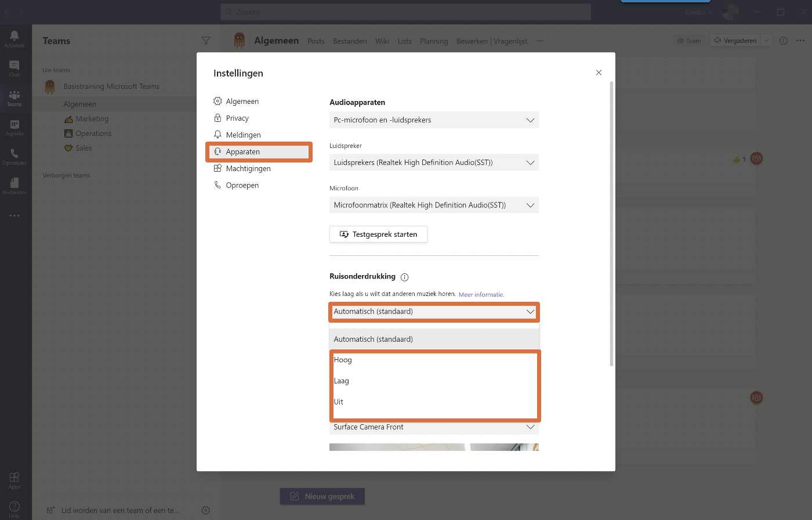This screenshot has height=520, width=812.
Task: Click the forward navigation arrow
Action: [x=22, y=12]
